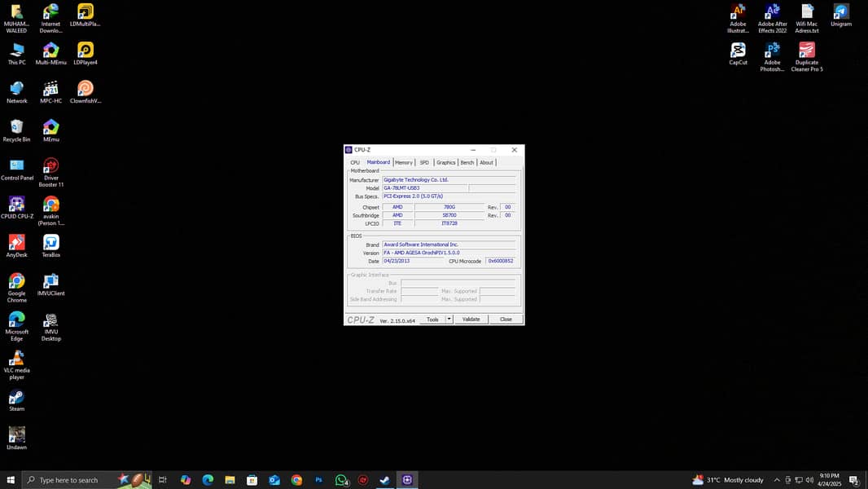Open the Wifi Mac Adress.txt file
This screenshot has height=489, width=868.
coord(807,19)
